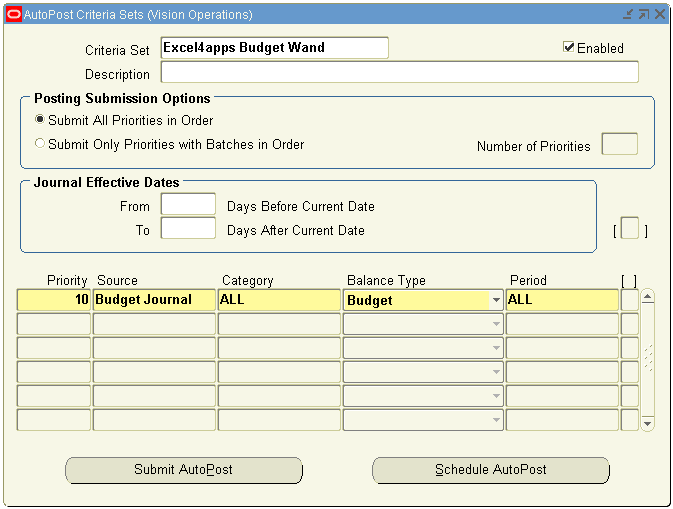Click the Schedule AutoPost button

click(491, 470)
